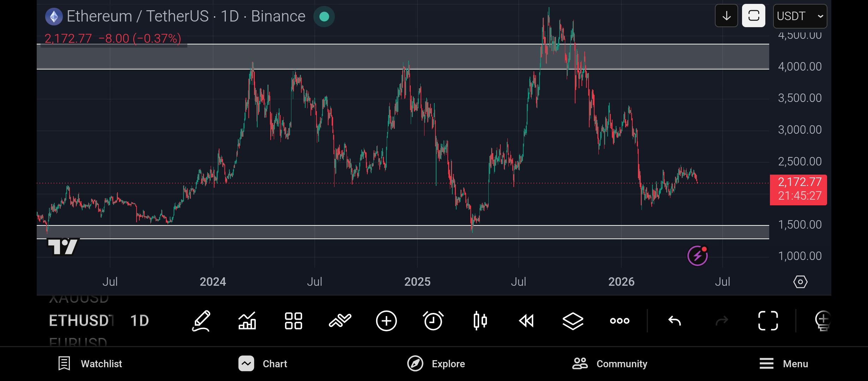
Task: Click the 2,500.00 price scale label
Action: tap(800, 162)
